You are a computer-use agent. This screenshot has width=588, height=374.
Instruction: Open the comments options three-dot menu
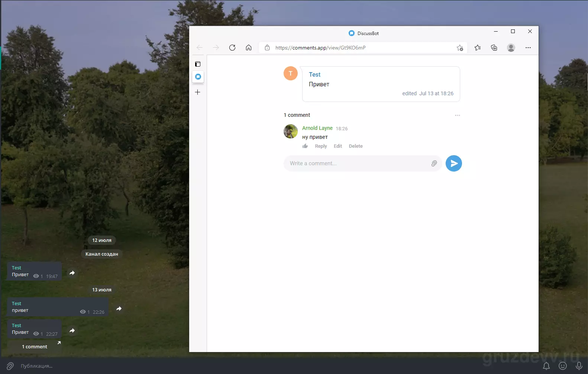(458, 115)
